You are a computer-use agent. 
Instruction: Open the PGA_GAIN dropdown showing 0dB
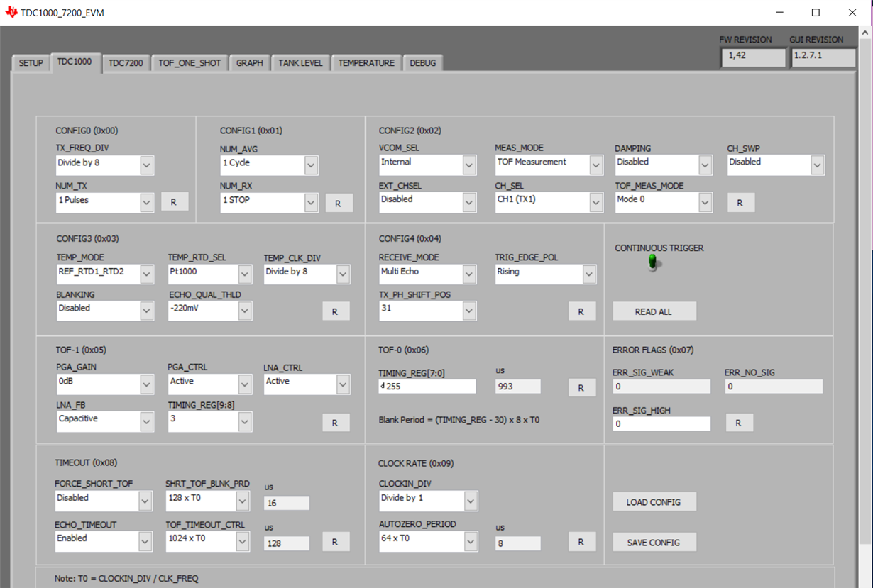click(x=105, y=384)
